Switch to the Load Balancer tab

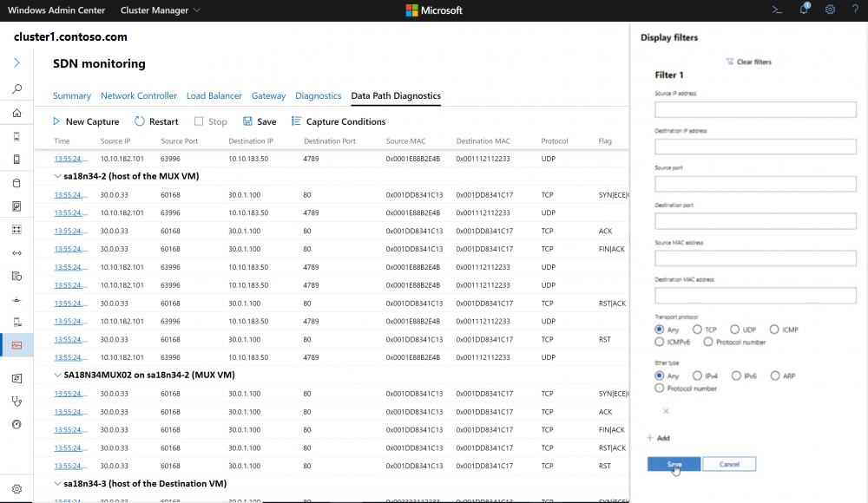(214, 95)
